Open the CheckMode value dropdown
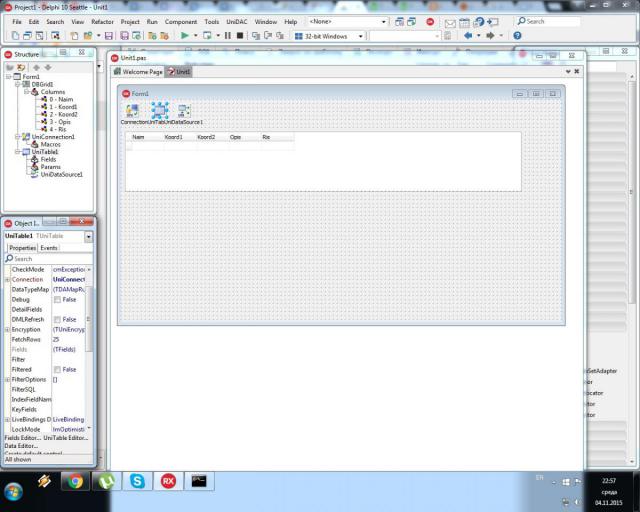 [89, 269]
